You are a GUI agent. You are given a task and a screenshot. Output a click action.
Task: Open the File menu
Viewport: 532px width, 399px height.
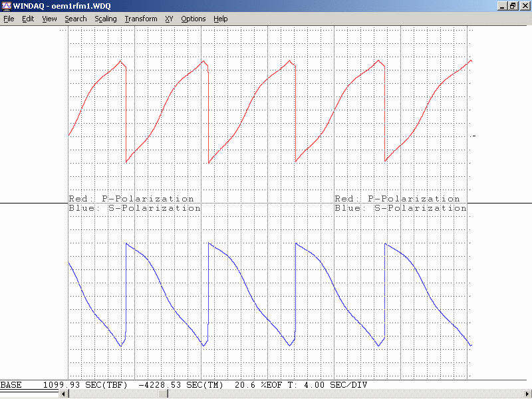point(9,19)
